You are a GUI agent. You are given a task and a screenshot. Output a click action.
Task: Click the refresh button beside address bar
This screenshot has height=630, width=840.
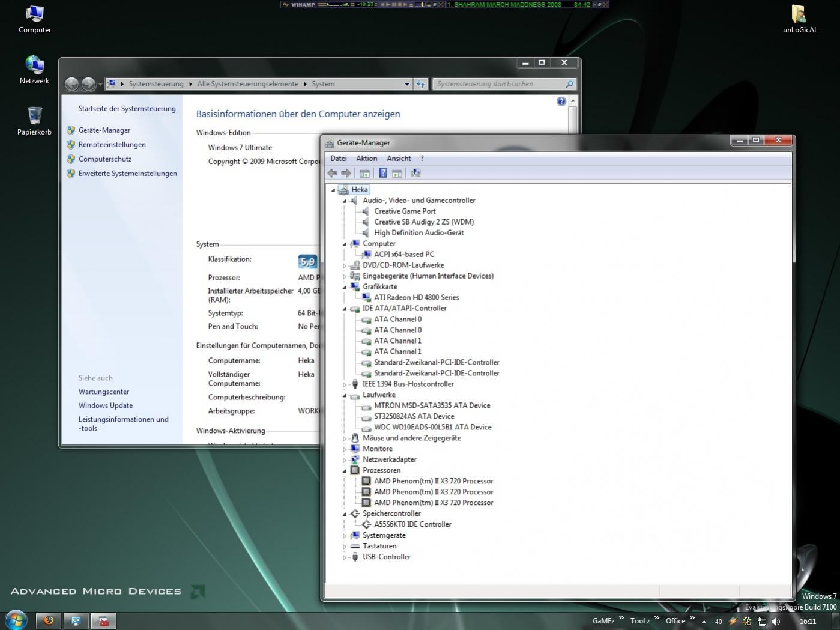(x=421, y=84)
